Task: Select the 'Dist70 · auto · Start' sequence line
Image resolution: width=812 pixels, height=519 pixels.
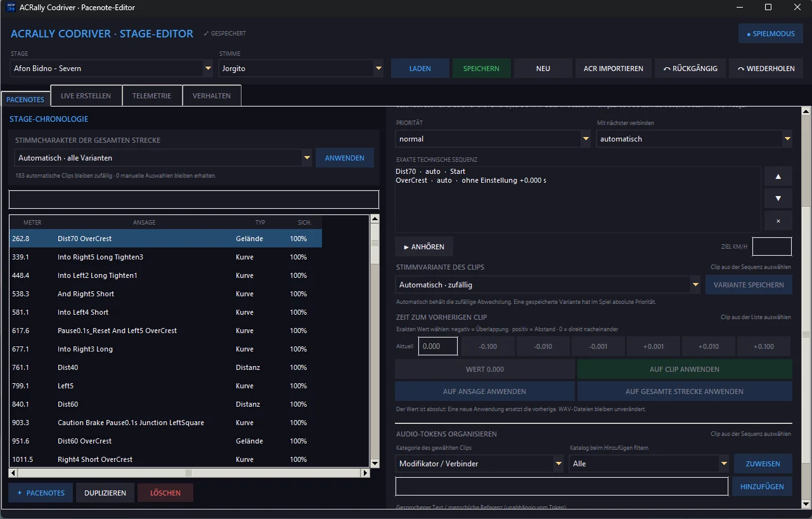Action: click(430, 171)
